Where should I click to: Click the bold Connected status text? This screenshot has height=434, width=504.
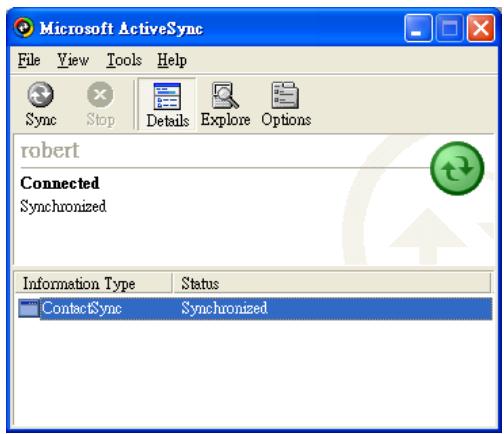point(60,183)
